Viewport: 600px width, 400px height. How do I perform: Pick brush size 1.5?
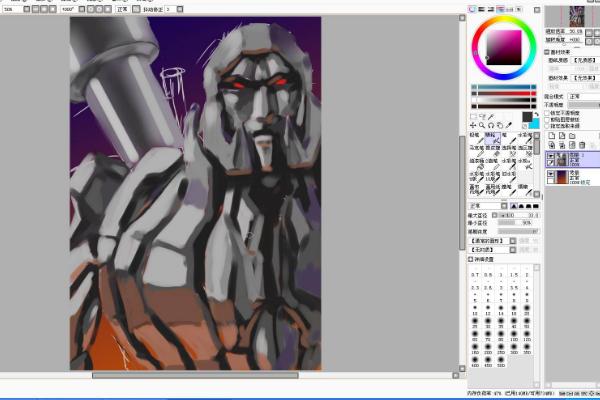coord(514,273)
